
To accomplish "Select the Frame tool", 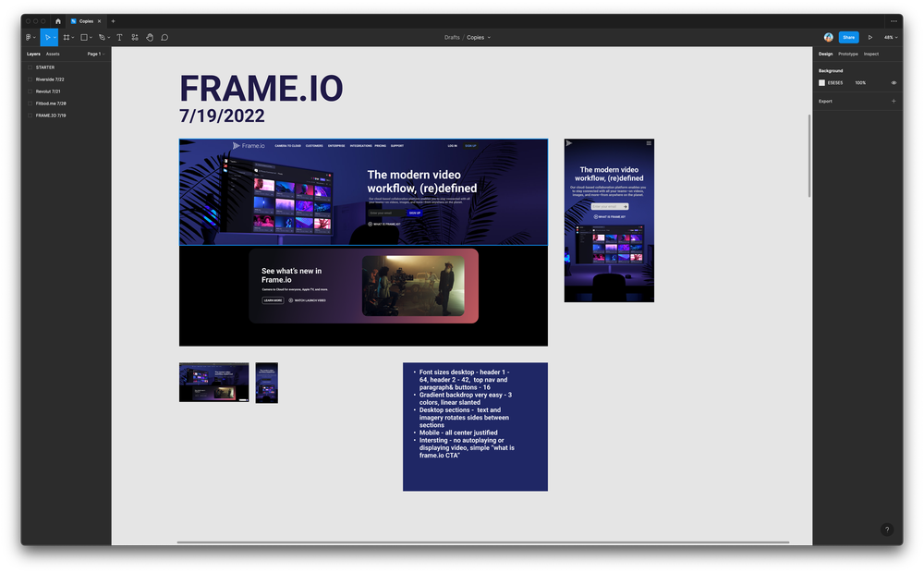I will pyautogui.click(x=66, y=37).
